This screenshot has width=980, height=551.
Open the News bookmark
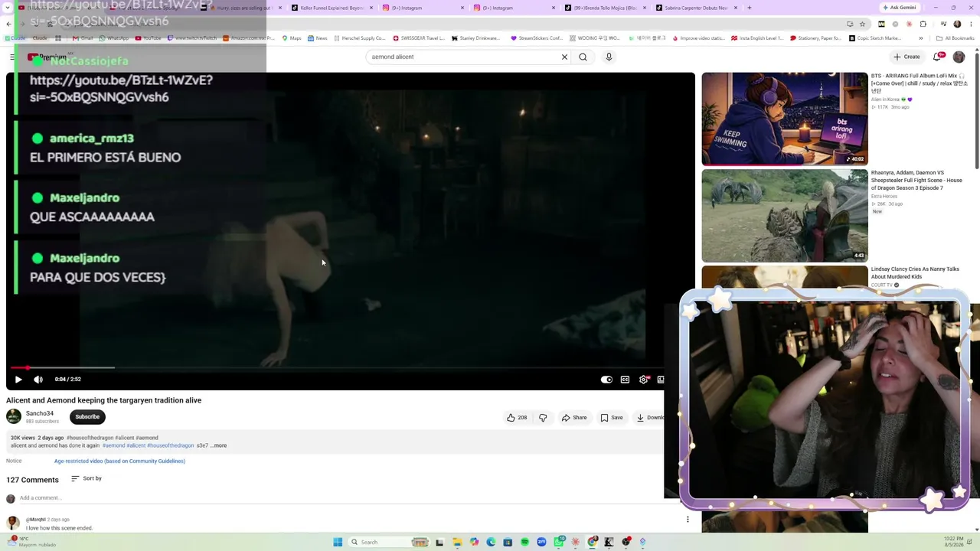[x=317, y=38]
